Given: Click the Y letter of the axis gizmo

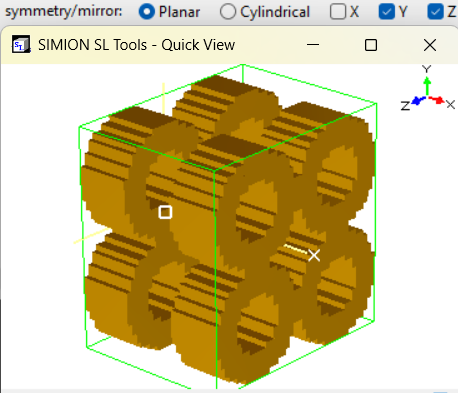Looking at the screenshot, I should (427, 69).
